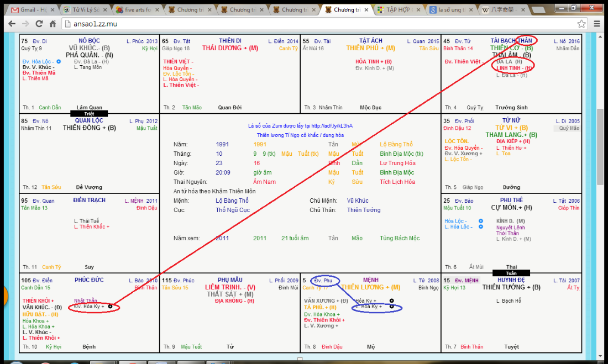Screen dimensions: 608x364
Task: Click the black dot beside L. Hóa Kỵ in Mệnh
Action: [391, 306]
